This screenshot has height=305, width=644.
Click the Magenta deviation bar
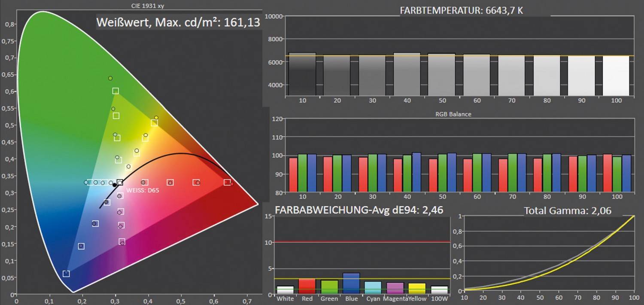pos(395,288)
